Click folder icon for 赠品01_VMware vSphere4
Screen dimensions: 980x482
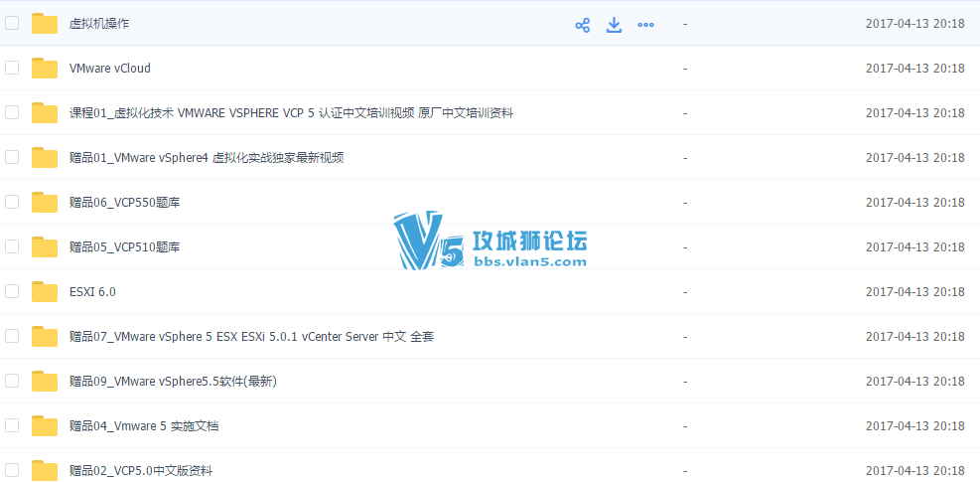click(x=45, y=158)
